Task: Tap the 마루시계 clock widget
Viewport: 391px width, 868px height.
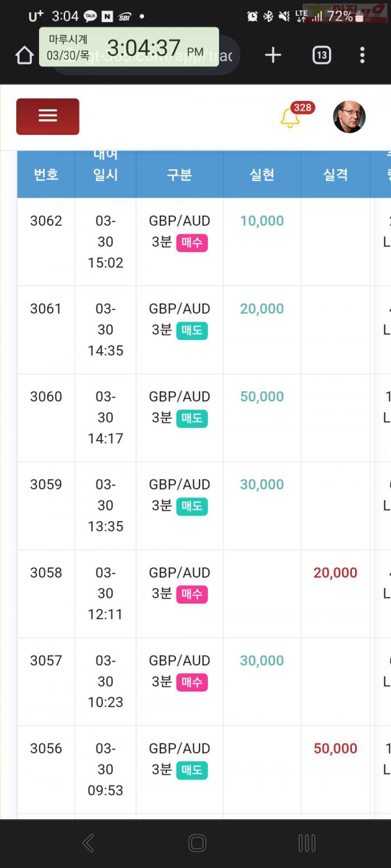Action: [x=129, y=47]
